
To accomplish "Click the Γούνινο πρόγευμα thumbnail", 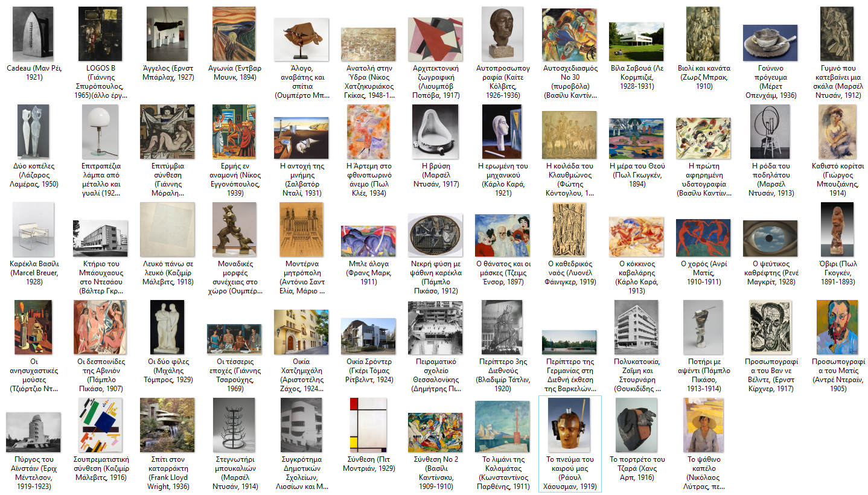I will coord(770,43).
